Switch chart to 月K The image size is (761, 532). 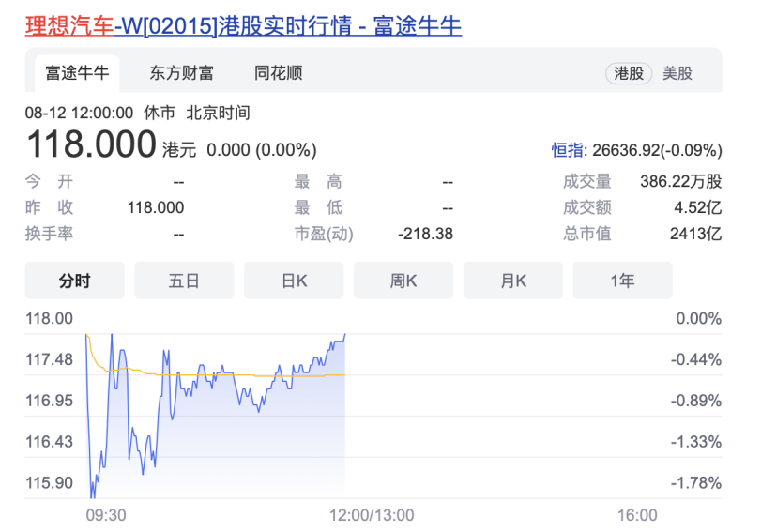coord(513,281)
